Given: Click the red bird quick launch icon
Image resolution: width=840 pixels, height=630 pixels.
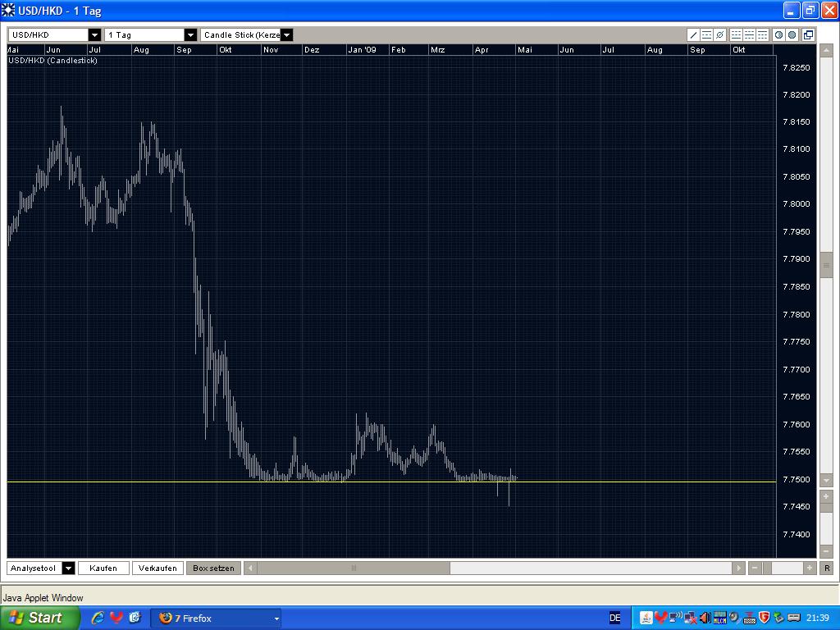Looking at the screenshot, I should click(116, 618).
